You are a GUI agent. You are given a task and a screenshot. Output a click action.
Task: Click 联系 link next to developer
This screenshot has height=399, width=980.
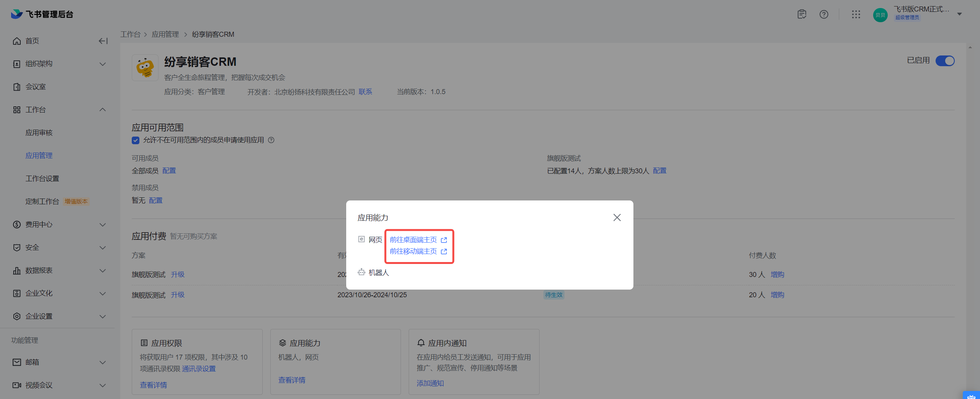tap(365, 92)
